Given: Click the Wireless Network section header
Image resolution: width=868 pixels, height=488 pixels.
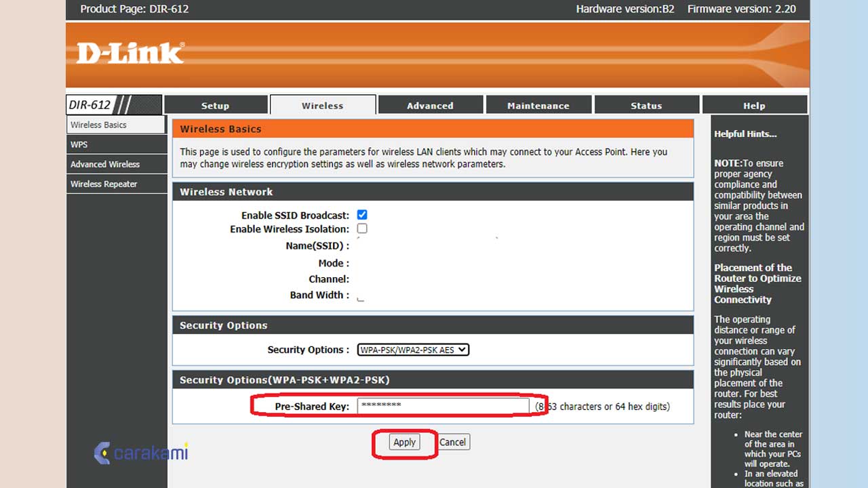Looking at the screenshot, I should point(433,192).
